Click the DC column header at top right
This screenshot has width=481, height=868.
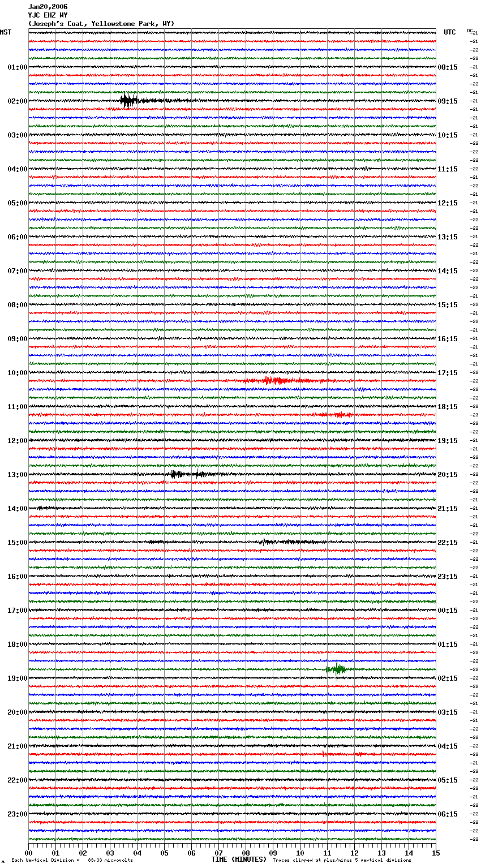click(470, 31)
